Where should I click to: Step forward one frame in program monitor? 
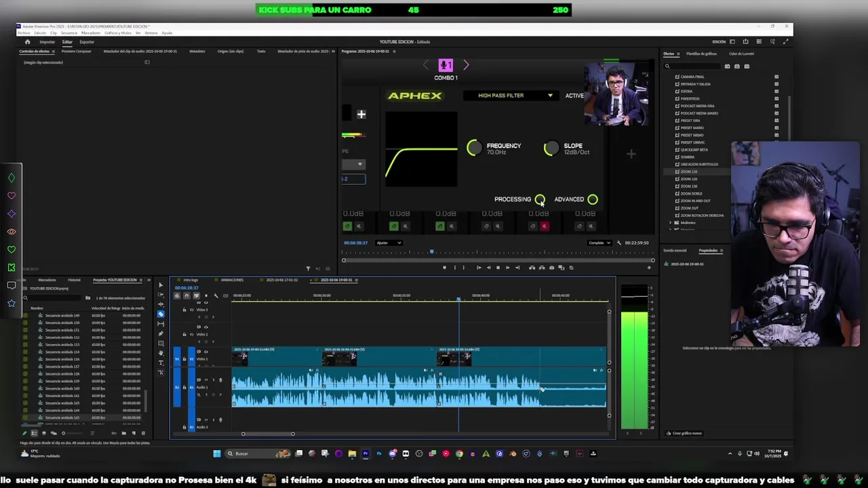click(x=508, y=268)
